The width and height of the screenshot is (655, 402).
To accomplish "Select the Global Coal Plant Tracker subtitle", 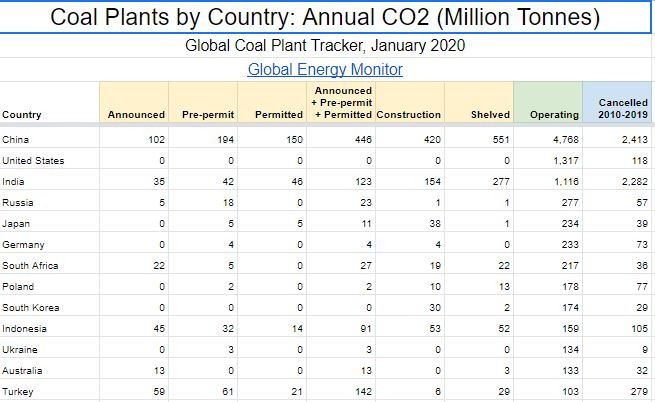I will pyautogui.click(x=325, y=46).
